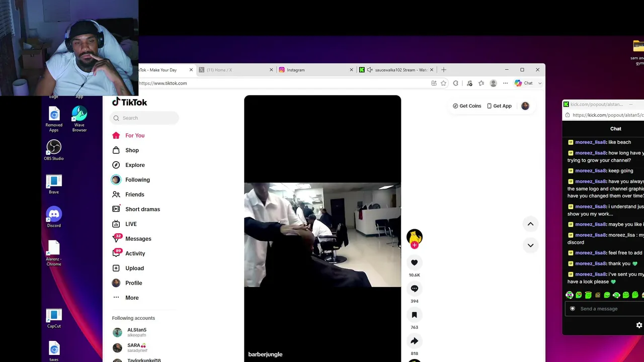Image resolution: width=644 pixels, height=362 pixels.
Task: Expand More options in TikTok sidebar
Action: coord(125,298)
